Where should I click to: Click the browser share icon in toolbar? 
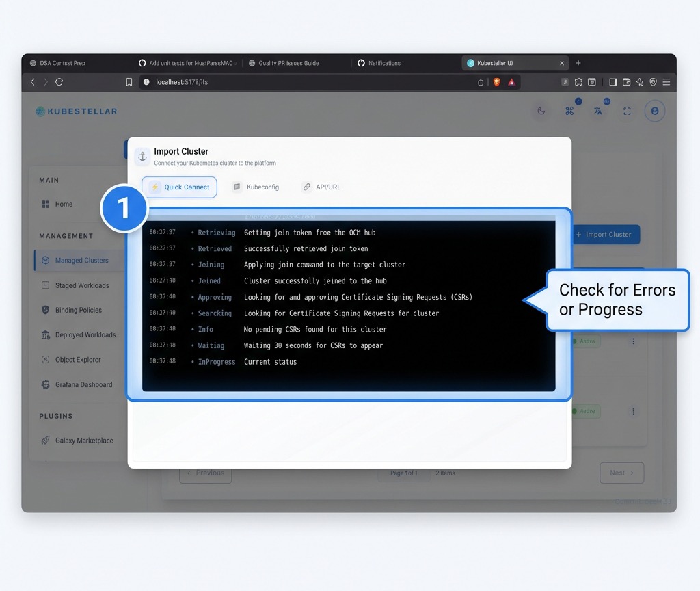tap(481, 81)
